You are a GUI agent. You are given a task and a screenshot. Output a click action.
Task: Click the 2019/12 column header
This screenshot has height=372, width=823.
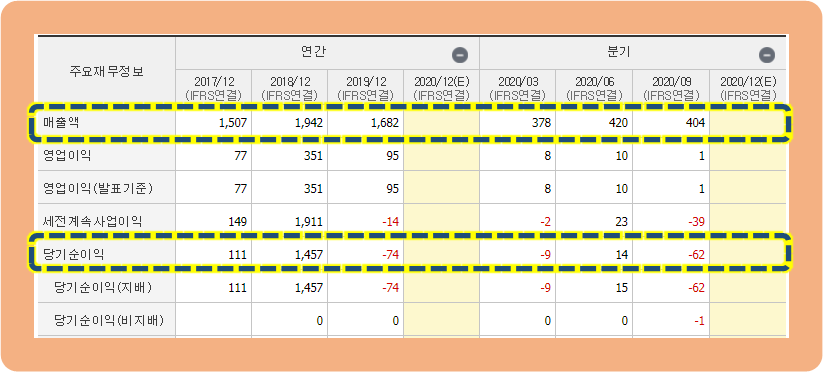click(x=366, y=87)
